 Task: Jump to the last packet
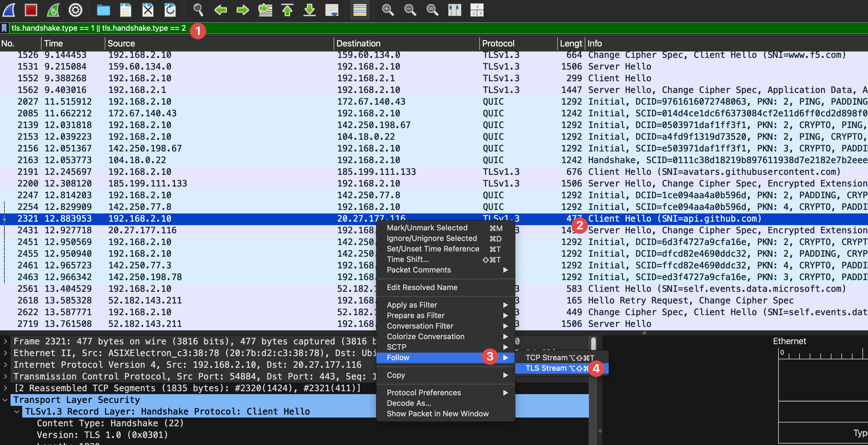tap(310, 10)
